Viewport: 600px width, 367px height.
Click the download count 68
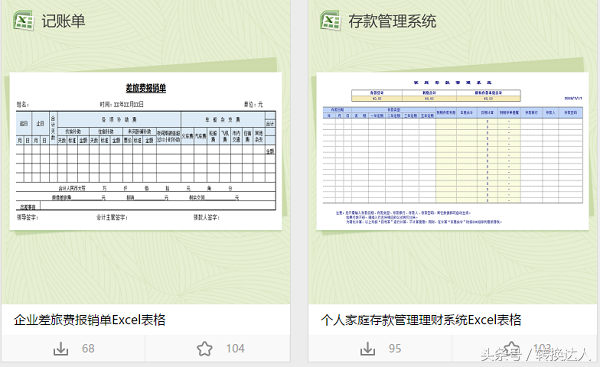pos(88,349)
